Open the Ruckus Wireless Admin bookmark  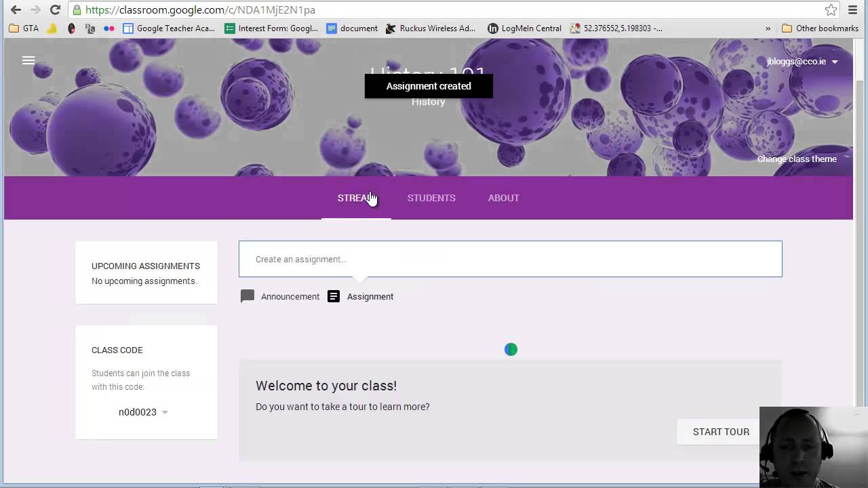click(x=431, y=28)
